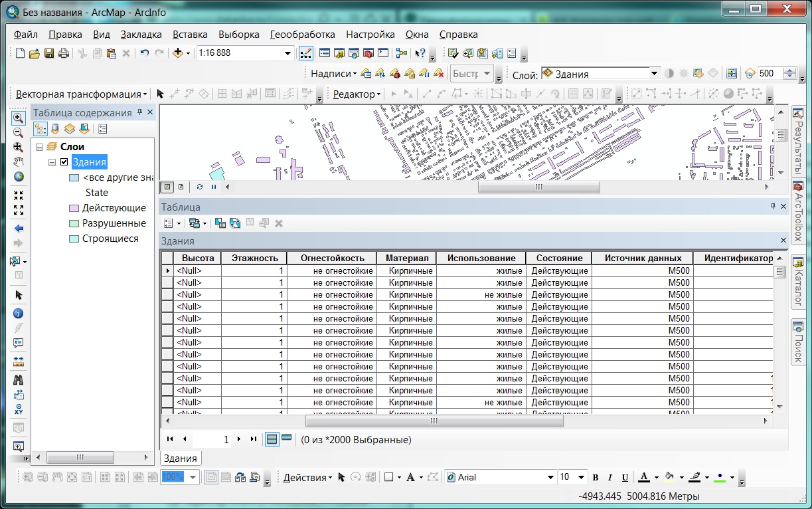This screenshot has height=509, width=812.
Task: Open the Find binoculars tool
Action: point(19,380)
